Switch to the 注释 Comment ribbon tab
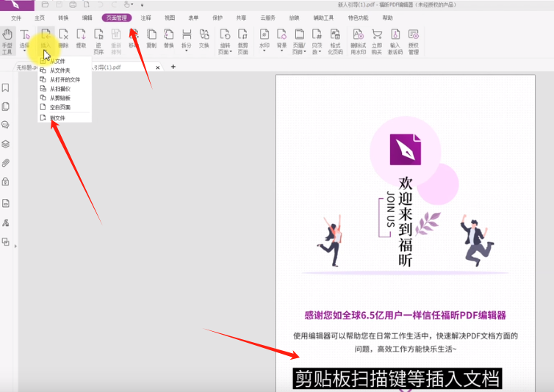The width and height of the screenshot is (554, 392). click(x=146, y=18)
